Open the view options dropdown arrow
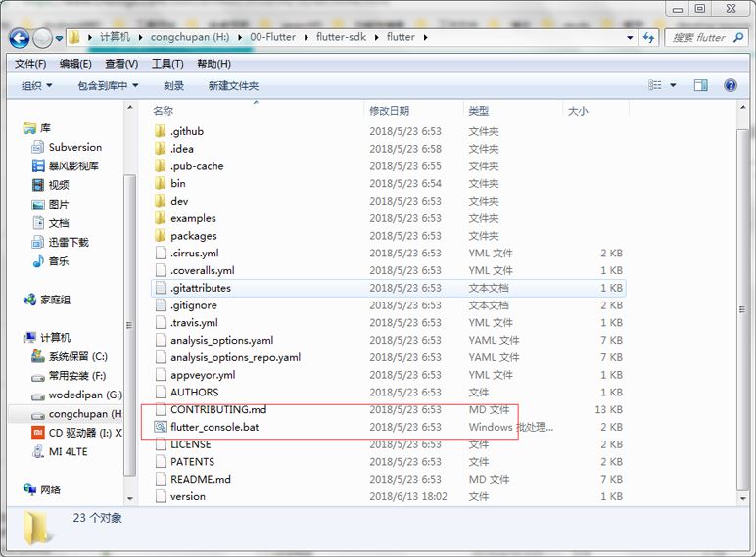The image size is (756, 557). pos(673,85)
